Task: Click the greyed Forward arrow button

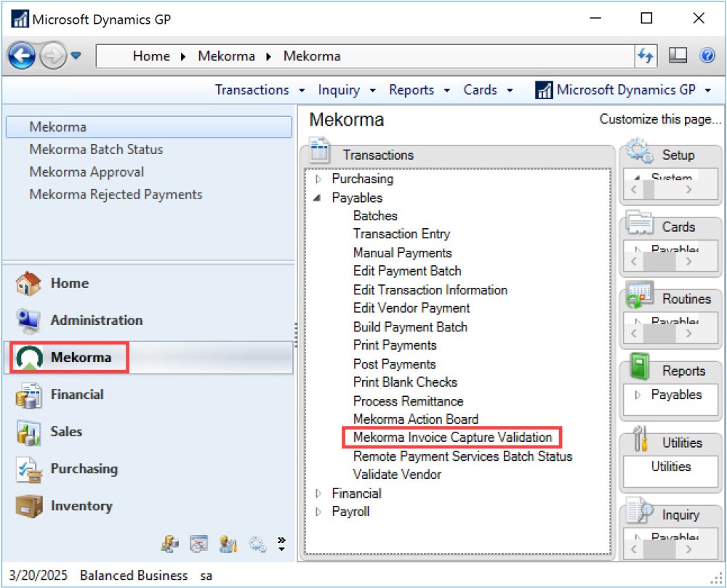Action: tap(52, 56)
